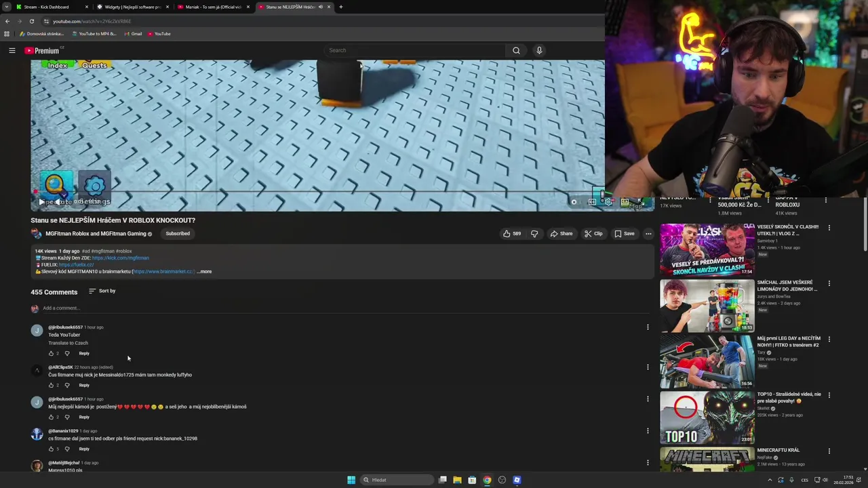Open the @AllClipsSK username link

[x=60, y=367]
